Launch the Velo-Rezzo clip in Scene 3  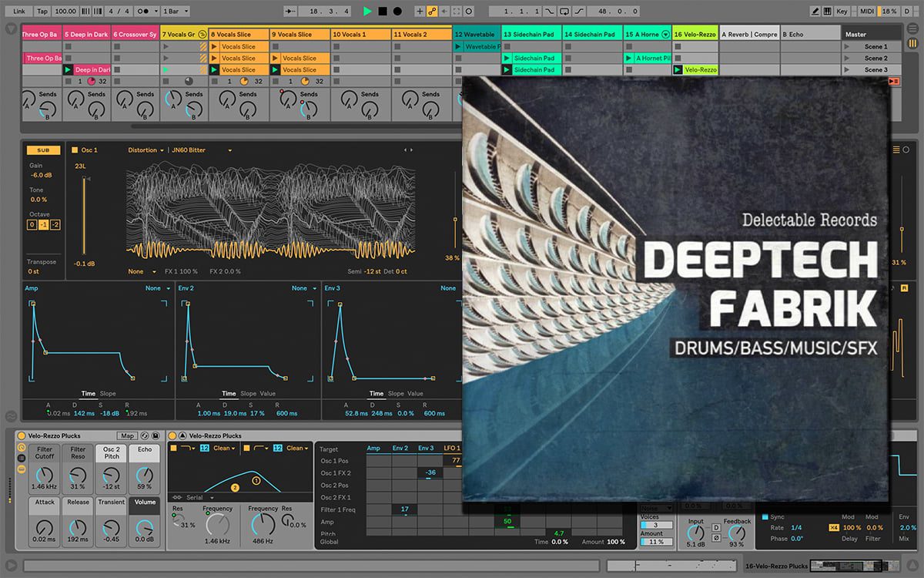[x=678, y=69]
